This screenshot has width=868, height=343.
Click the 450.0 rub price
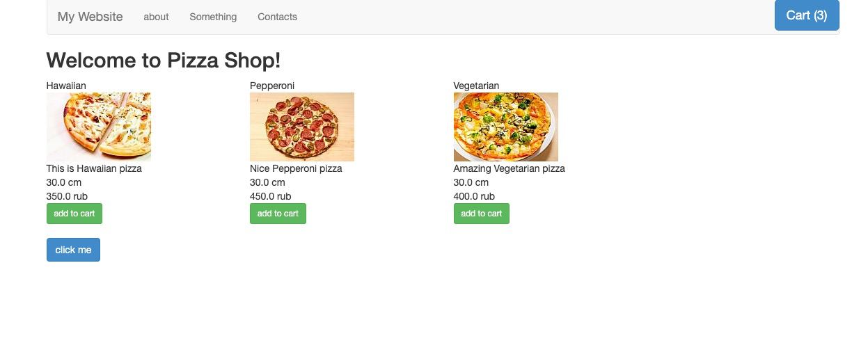270,196
